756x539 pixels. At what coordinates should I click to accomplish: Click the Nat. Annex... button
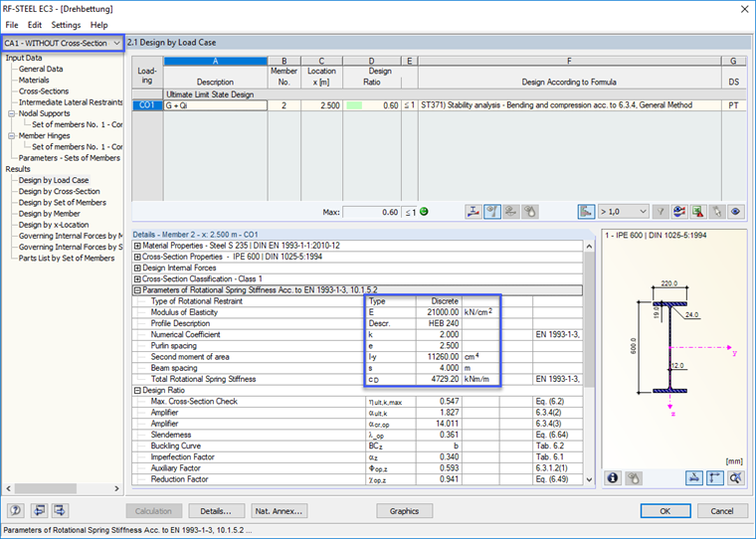tap(279, 511)
